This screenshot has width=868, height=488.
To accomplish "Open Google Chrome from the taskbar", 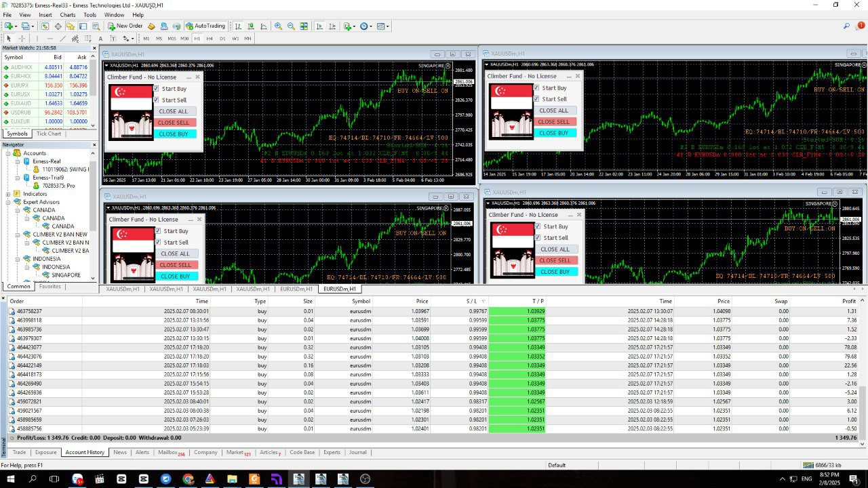I will (x=188, y=479).
